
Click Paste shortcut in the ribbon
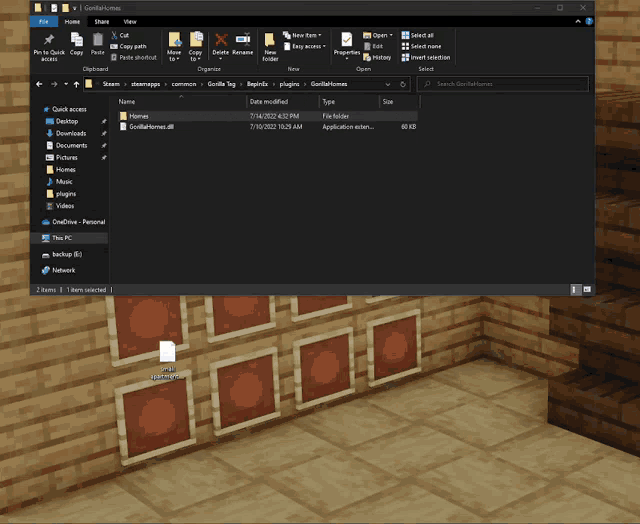(133, 58)
